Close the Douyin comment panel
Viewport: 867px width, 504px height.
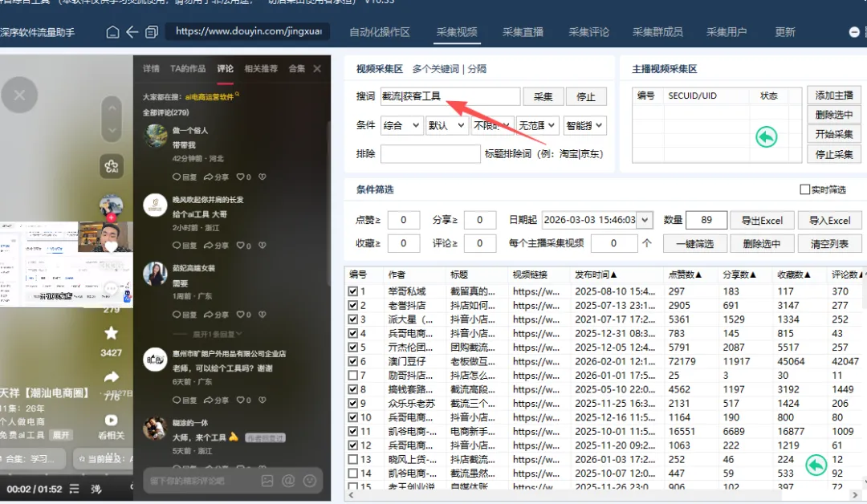[317, 68]
